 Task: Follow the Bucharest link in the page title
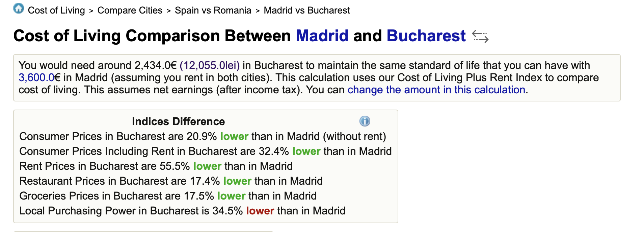426,36
